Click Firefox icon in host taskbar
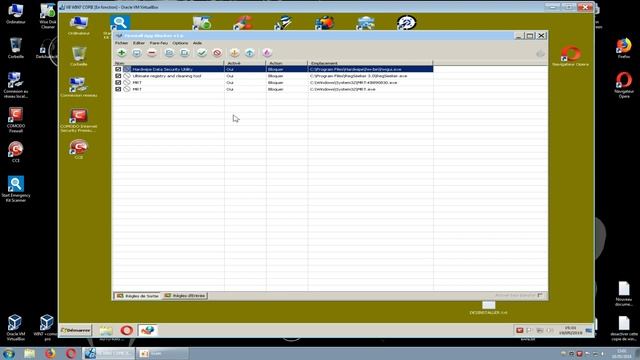640x360 pixels. [50, 353]
